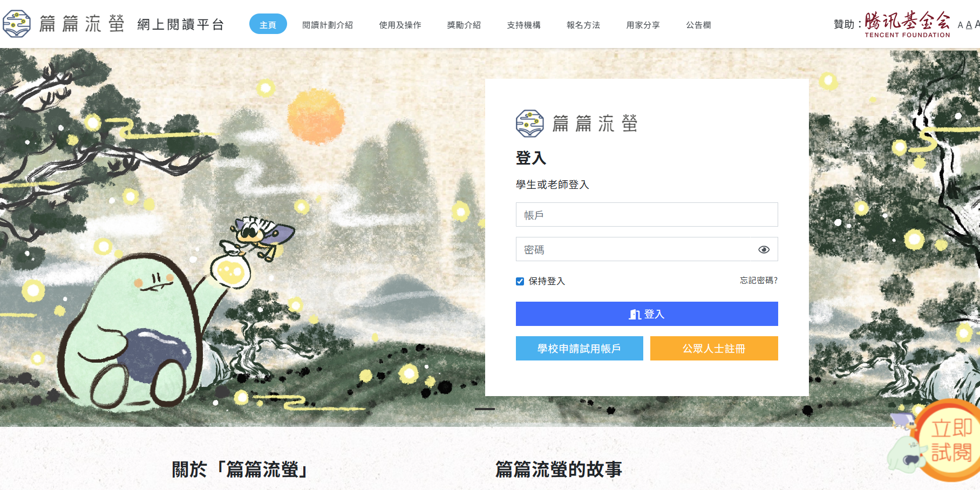Screen dimensions: 980x490
Task: Focus the 帳戶 input field
Action: pyautogui.click(x=646, y=214)
